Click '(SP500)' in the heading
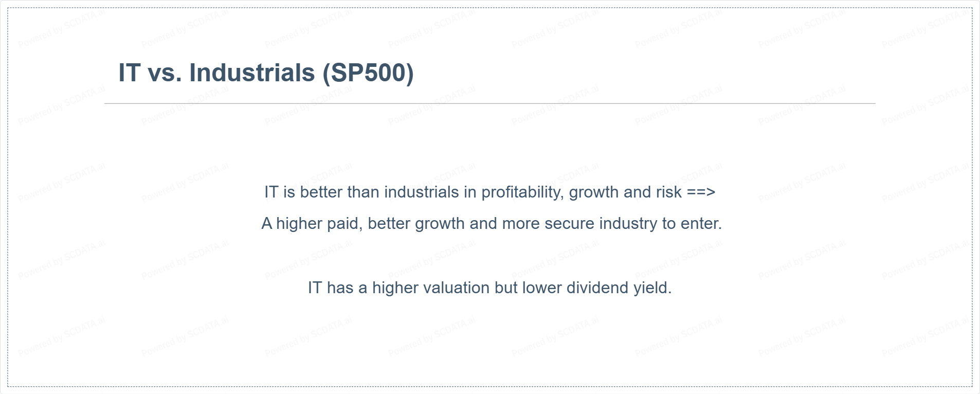The height and width of the screenshot is (394, 980). point(368,73)
